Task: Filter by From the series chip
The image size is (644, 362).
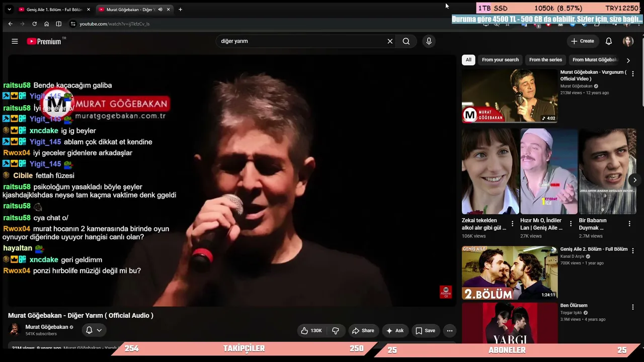Action: 545,60
